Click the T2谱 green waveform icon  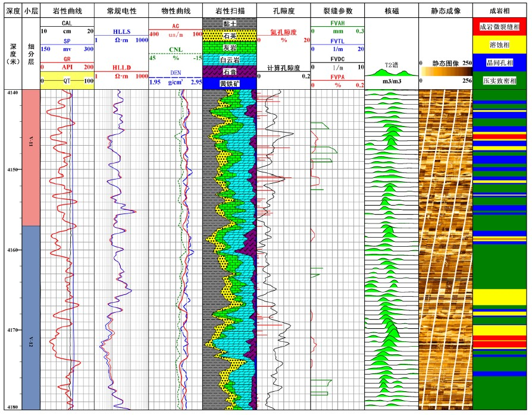point(390,73)
